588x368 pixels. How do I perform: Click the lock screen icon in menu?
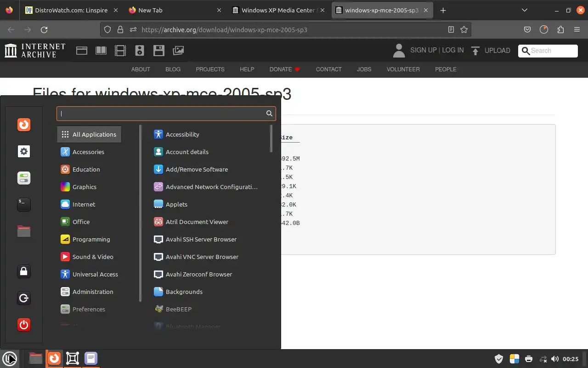[x=24, y=271]
